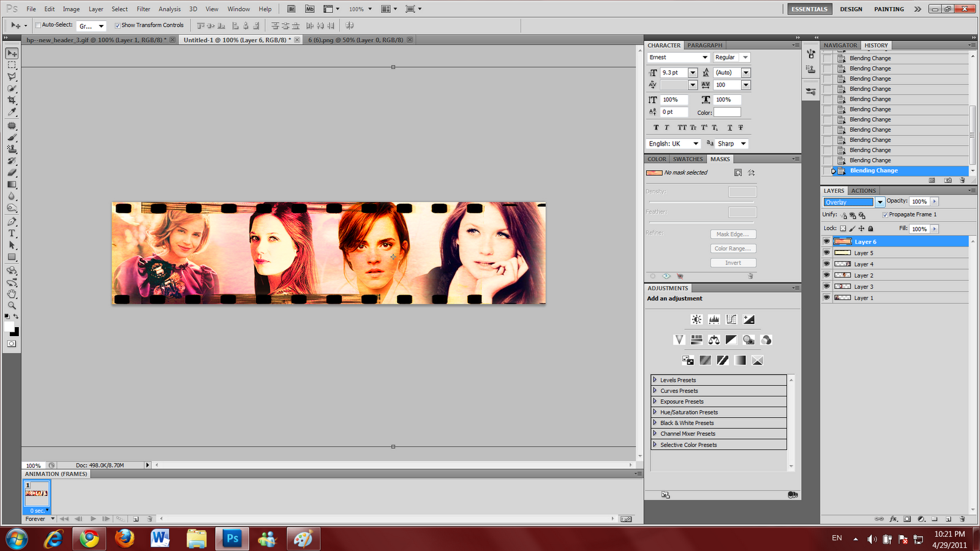Select the Zoom tool in the toolbox

tap(12, 305)
